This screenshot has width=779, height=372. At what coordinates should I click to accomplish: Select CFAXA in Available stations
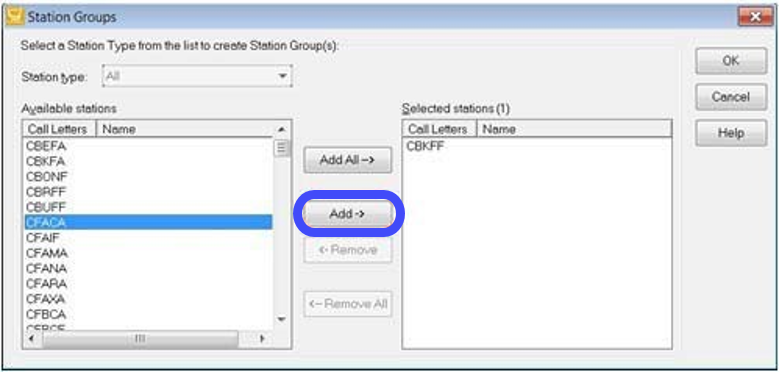click(148, 299)
